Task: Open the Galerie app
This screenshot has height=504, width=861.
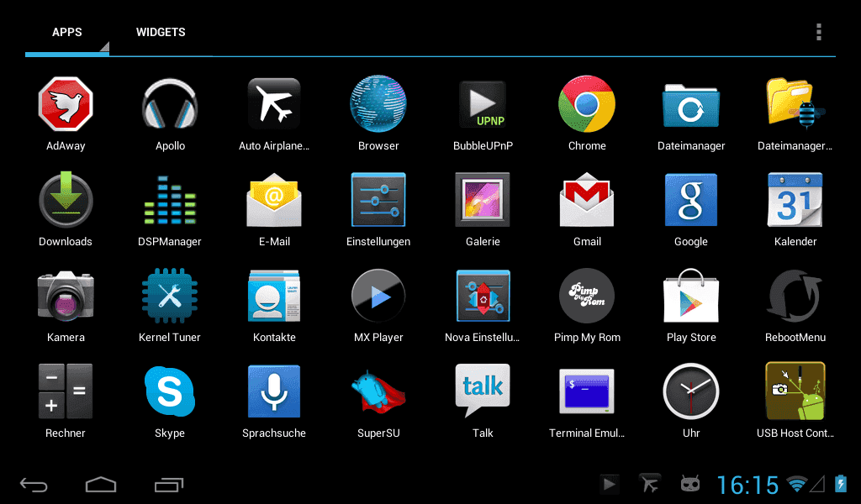Action: (483, 200)
